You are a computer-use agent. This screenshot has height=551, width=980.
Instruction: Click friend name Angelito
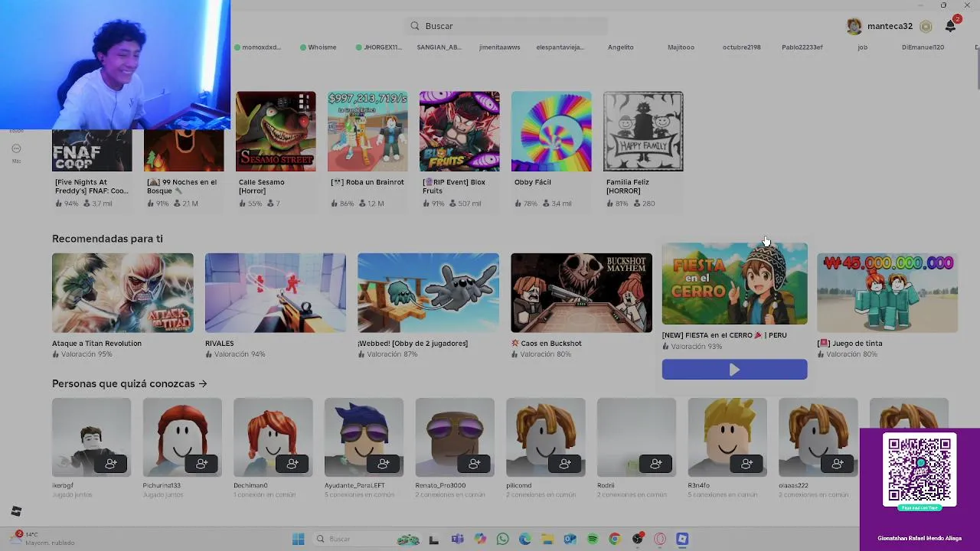point(621,47)
